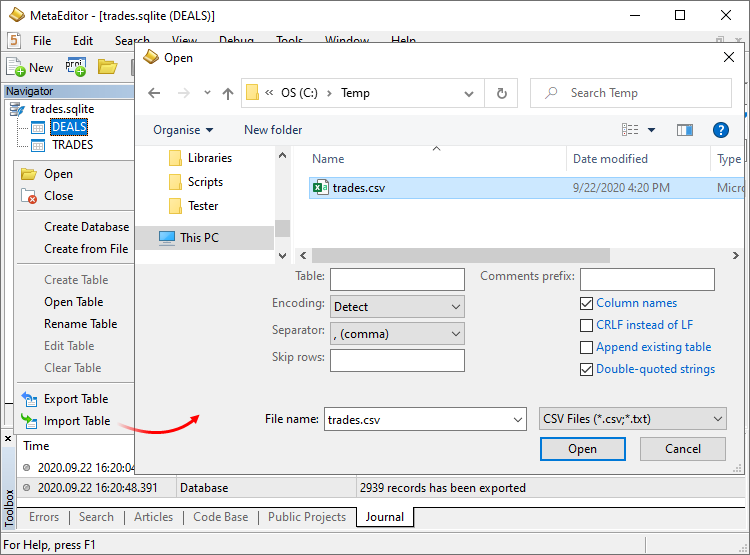
Task: Click the trades.csv Excel file icon
Action: click(320, 188)
